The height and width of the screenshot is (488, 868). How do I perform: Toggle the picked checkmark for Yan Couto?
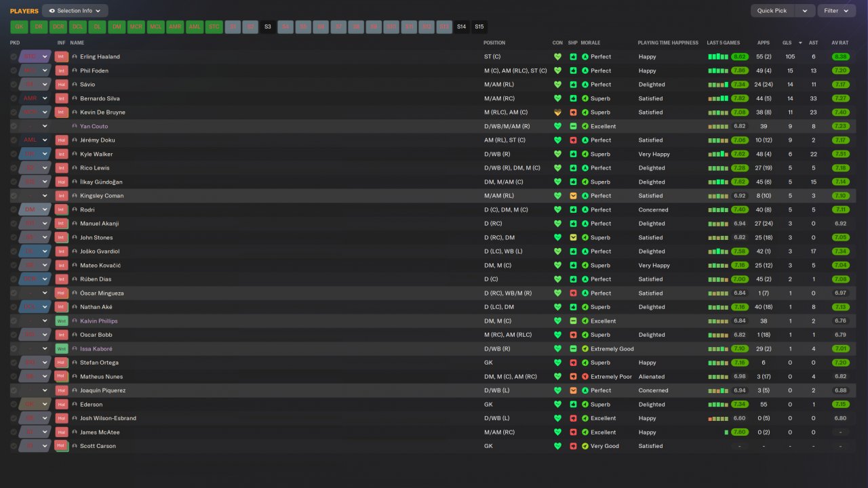(14, 127)
